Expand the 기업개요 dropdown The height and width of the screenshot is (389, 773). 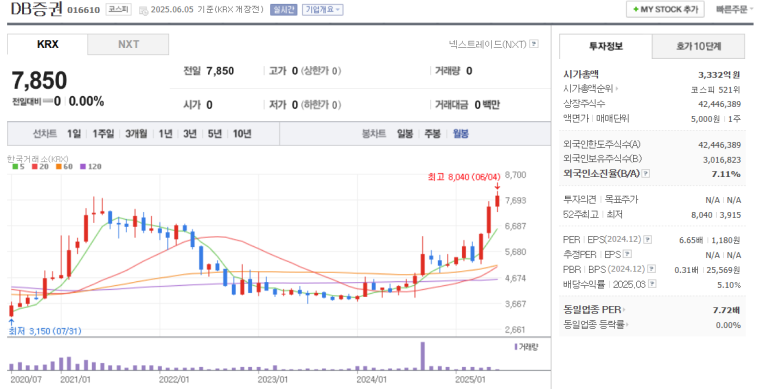pos(322,9)
